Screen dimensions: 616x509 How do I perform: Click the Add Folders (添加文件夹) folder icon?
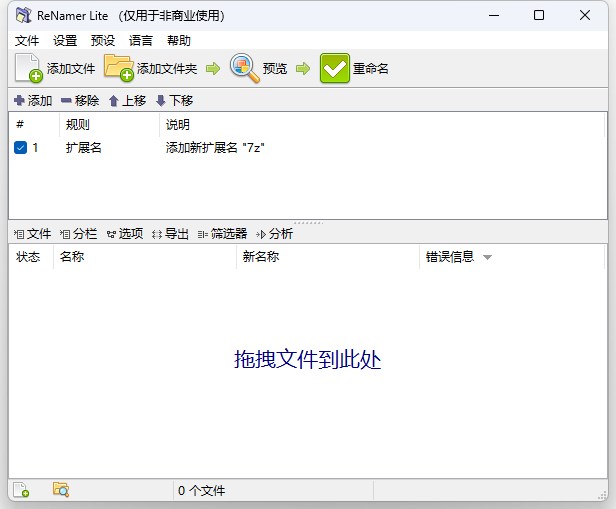[119, 68]
